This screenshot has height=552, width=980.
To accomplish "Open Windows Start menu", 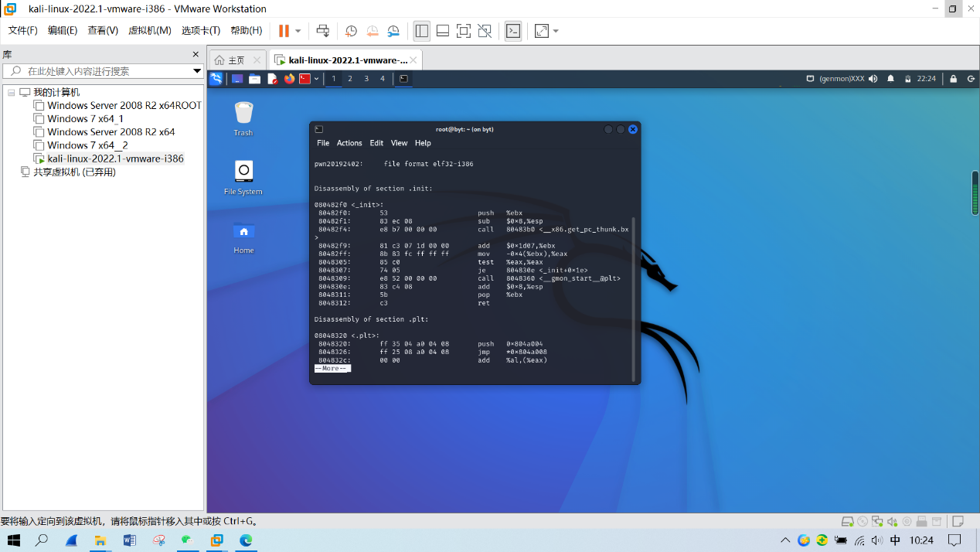I will pos(14,540).
